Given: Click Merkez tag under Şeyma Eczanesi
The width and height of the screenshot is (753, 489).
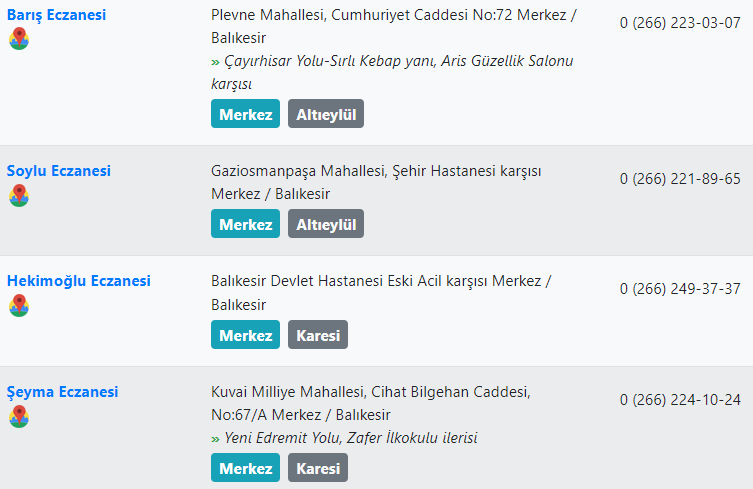Looking at the screenshot, I should (x=245, y=468).
